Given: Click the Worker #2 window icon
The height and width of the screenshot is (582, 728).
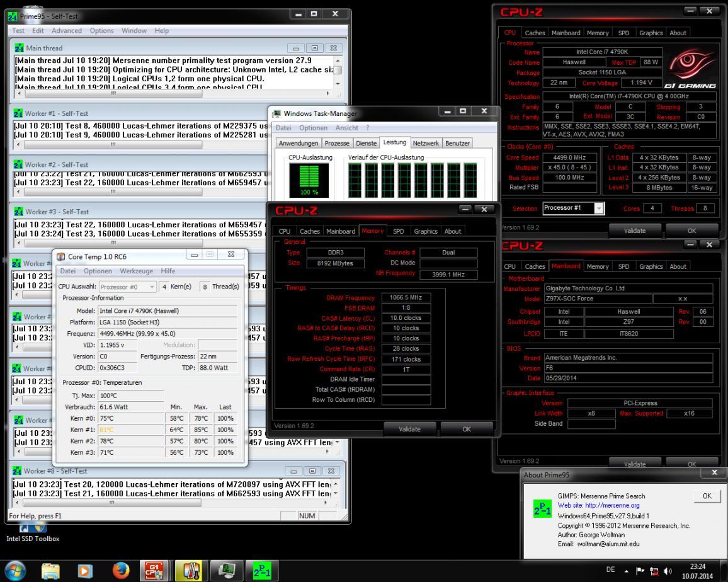Looking at the screenshot, I should tap(18, 164).
